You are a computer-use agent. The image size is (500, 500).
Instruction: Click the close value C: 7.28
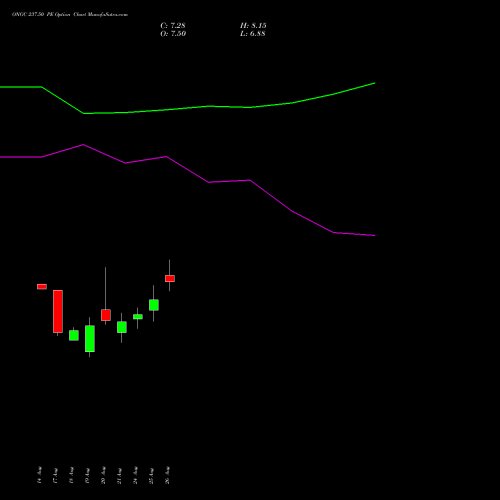(x=173, y=26)
